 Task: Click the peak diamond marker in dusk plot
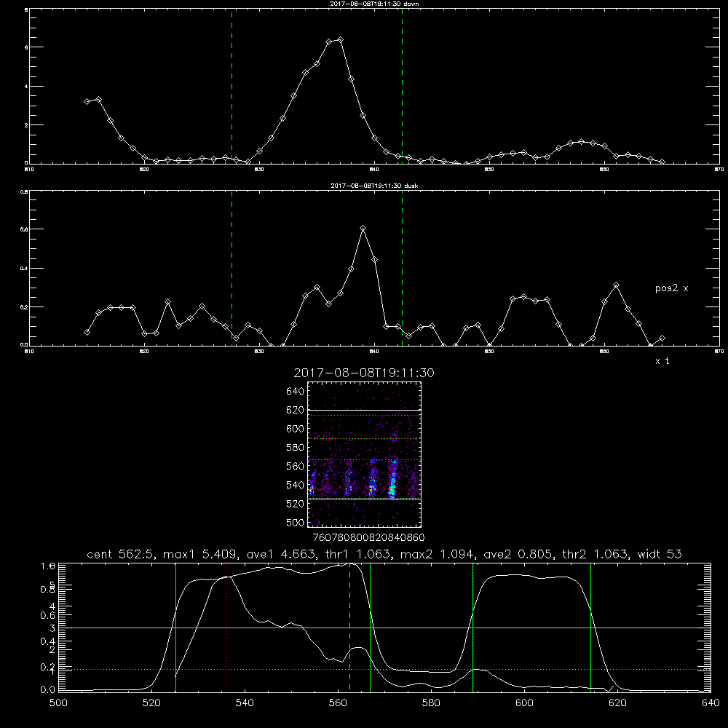click(363, 229)
